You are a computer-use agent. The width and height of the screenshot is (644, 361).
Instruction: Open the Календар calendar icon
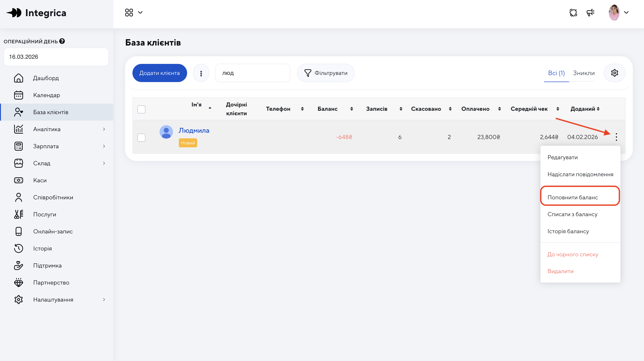[x=19, y=95]
